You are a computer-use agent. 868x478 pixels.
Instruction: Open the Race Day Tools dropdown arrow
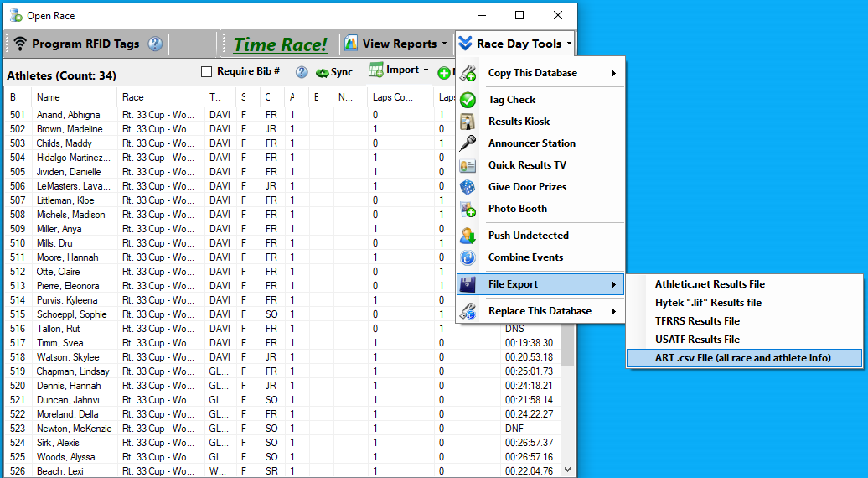(569, 44)
